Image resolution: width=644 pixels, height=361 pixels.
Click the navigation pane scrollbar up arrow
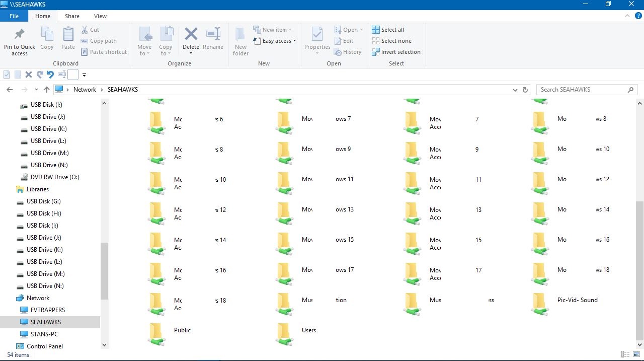(x=104, y=103)
